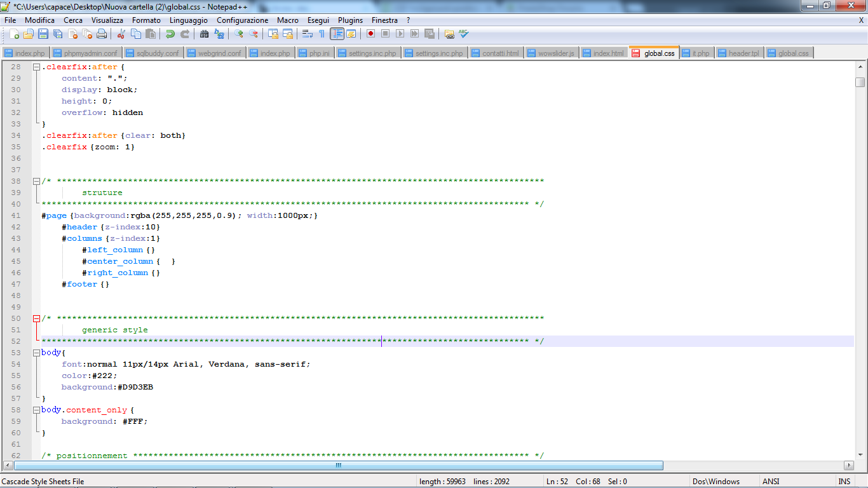Switch to the it.php tab
The height and width of the screenshot is (488, 868).
click(x=696, y=53)
